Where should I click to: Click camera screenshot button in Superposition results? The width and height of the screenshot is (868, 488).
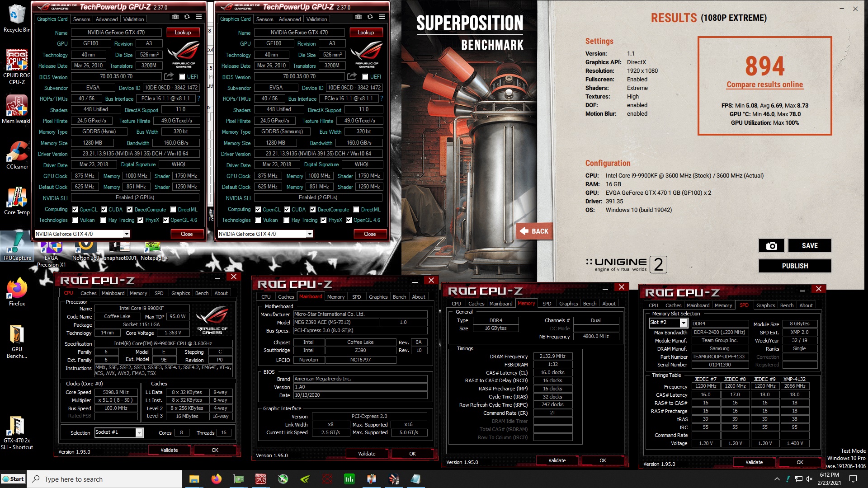771,246
